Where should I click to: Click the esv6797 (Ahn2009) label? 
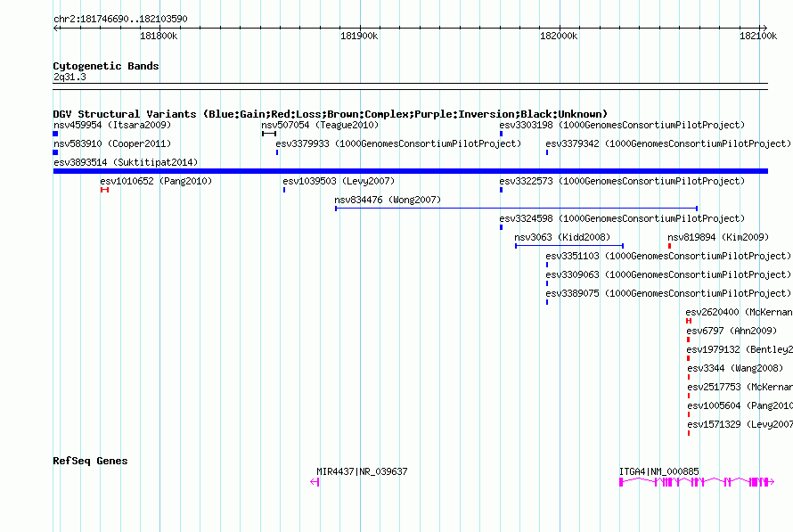click(732, 331)
